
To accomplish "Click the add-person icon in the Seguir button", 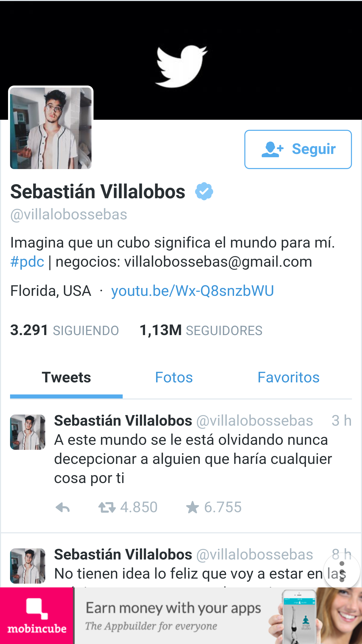I will click(x=273, y=149).
